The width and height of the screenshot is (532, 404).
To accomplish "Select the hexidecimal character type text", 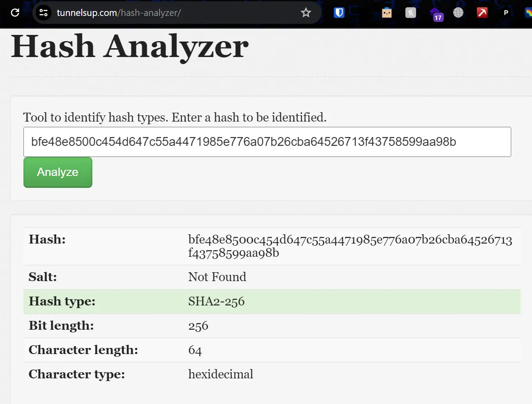I will click(220, 374).
